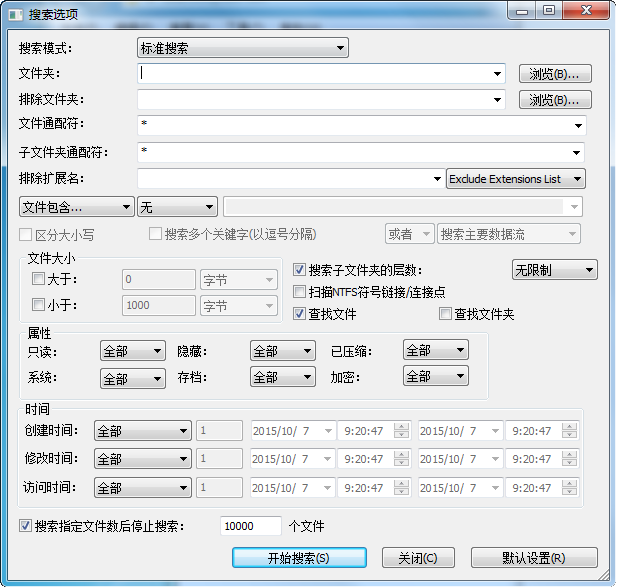Check the 查找文件夹 checkbox

tap(446, 314)
